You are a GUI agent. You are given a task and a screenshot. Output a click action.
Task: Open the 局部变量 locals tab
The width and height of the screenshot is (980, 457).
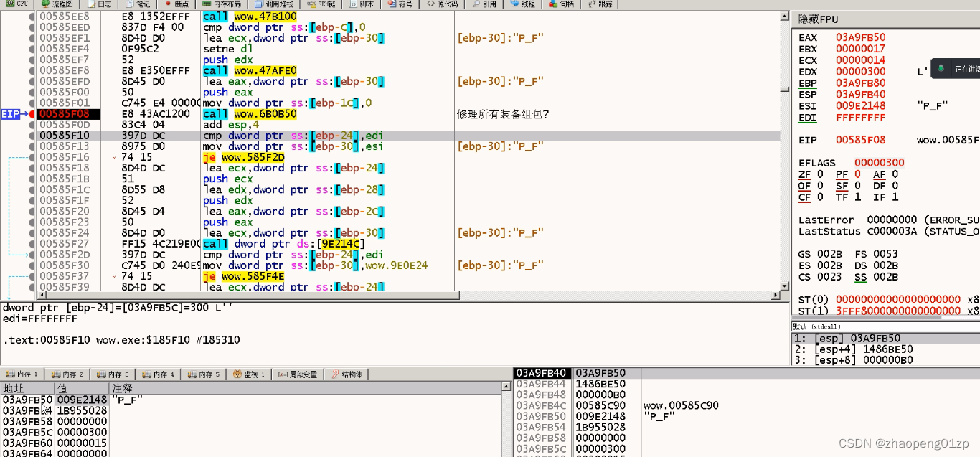(298, 374)
